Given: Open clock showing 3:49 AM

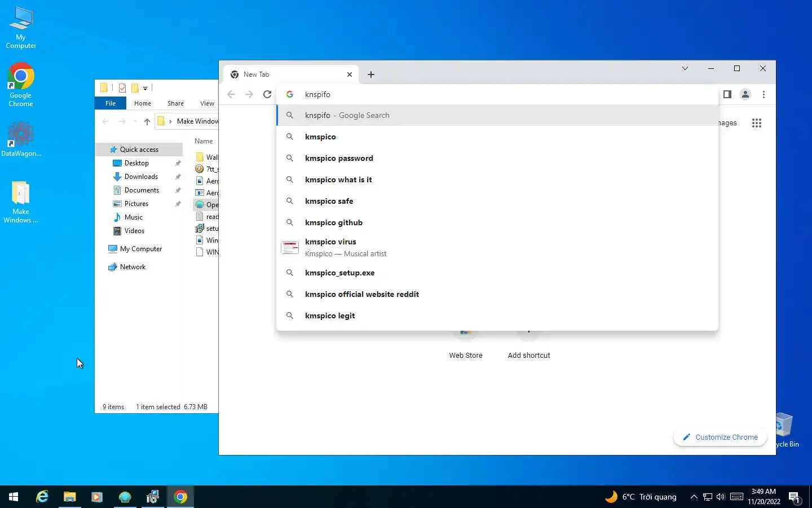Looking at the screenshot, I should [764, 497].
